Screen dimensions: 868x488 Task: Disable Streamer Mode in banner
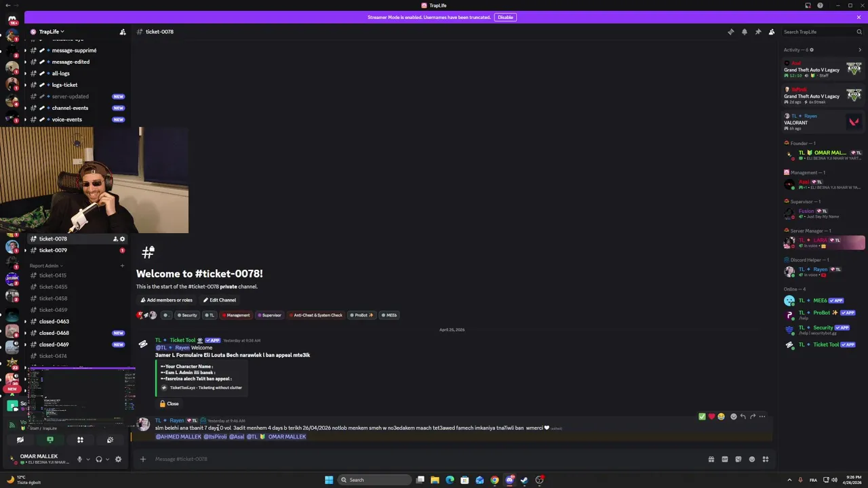[x=505, y=17]
